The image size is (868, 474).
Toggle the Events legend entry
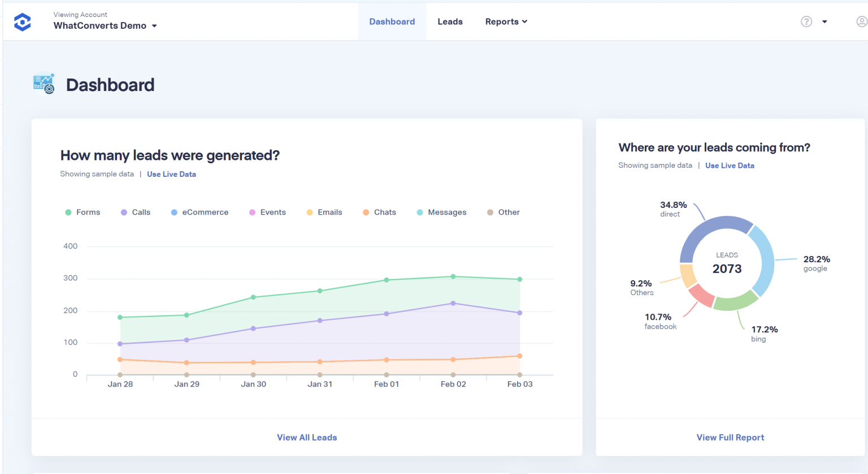(267, 212)
